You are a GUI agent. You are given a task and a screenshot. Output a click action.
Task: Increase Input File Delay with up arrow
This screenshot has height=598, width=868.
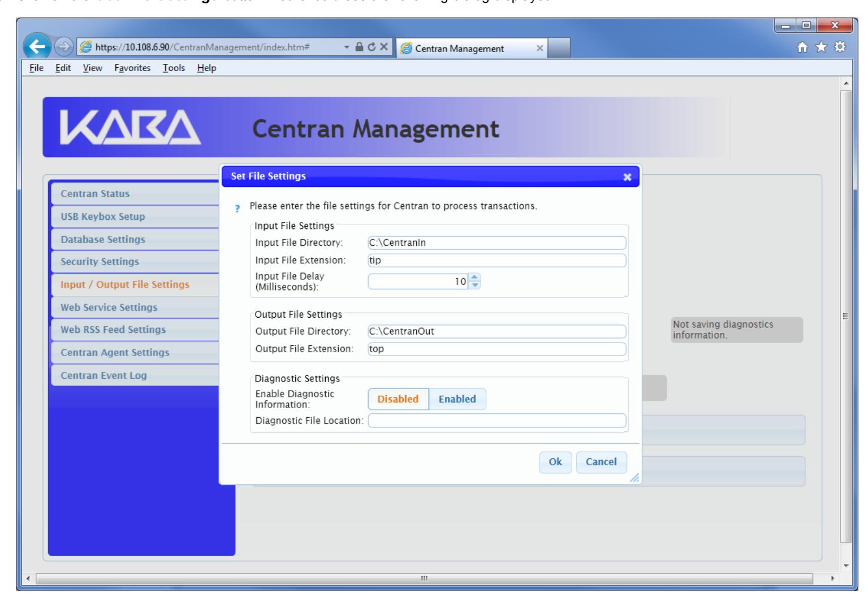[x=475, y=278]
